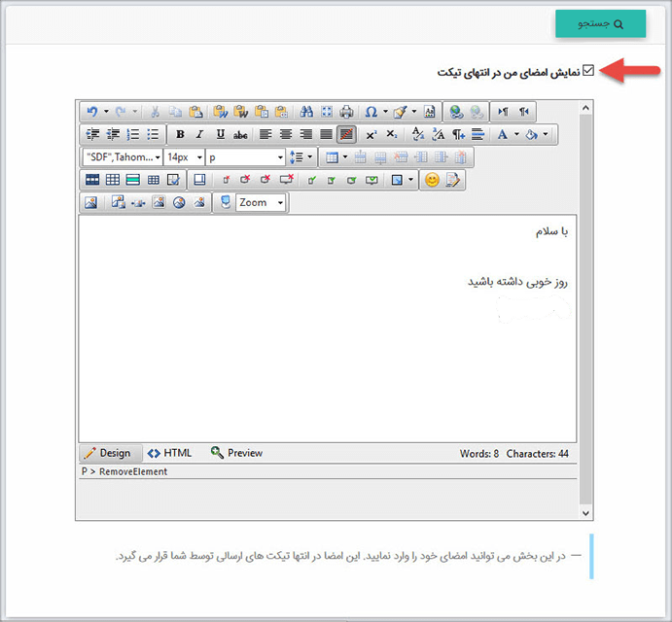Insert symbol with the Omega icon
Image resolution: width=672 pixels, height=622 pixels.
coord(371,112)
